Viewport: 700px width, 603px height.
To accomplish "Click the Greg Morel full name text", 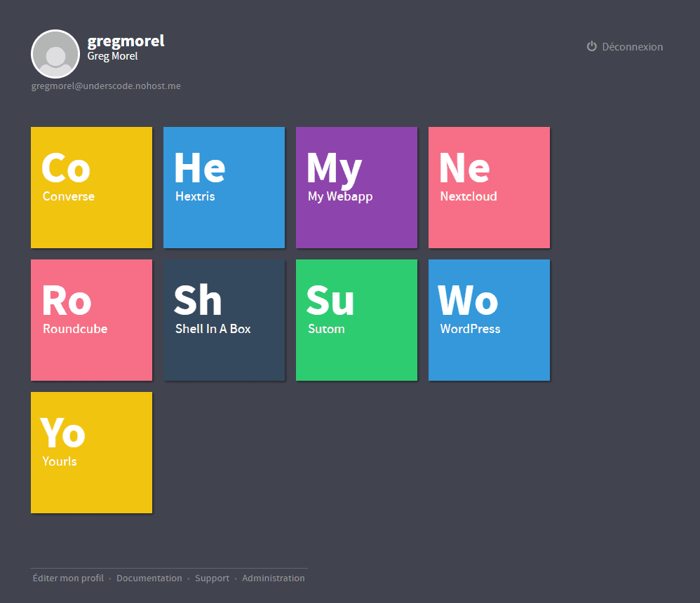I will [x=112, y=56].
